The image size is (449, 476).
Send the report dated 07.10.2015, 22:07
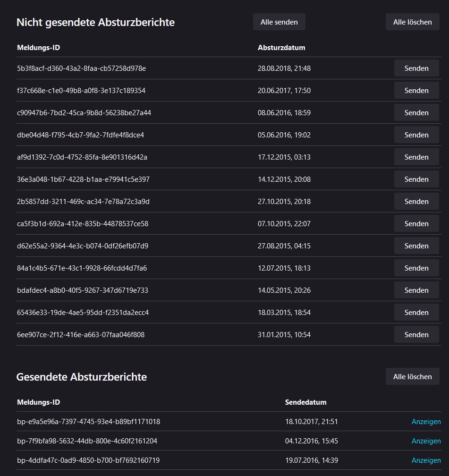416,224
